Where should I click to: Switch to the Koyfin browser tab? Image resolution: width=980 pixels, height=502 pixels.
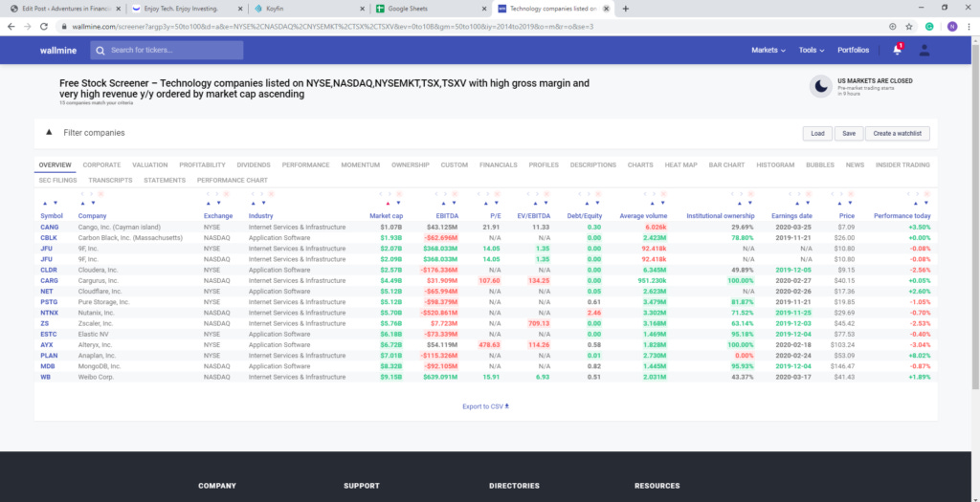[x=307, y=9]
